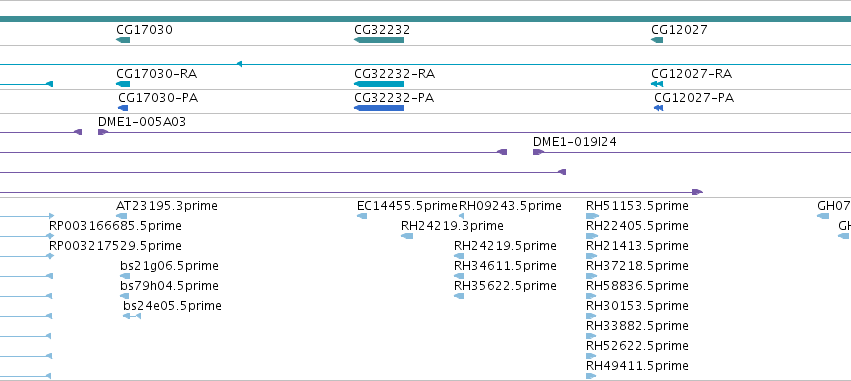The image size is (851, 381).
Task: Click the RP003166685.5prime label
Action: coord(115,225)
